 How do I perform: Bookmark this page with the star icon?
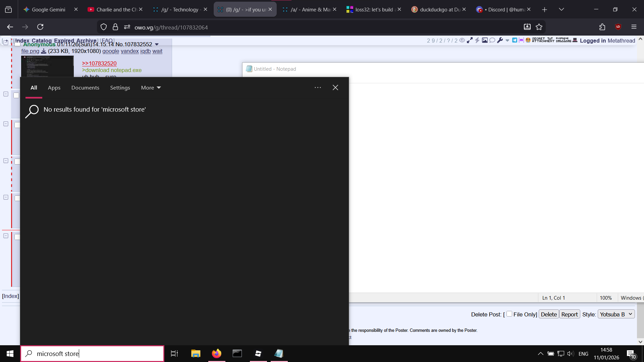[x=539, y=27]
